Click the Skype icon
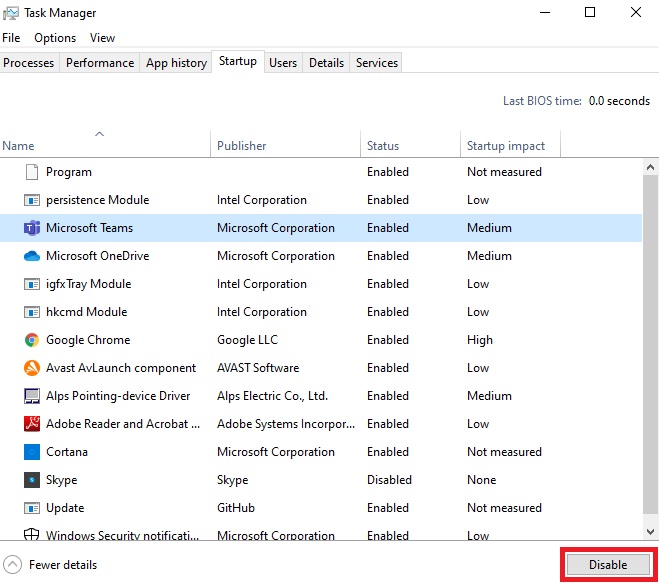Viewport: 659px width, 587px height. 32,480
